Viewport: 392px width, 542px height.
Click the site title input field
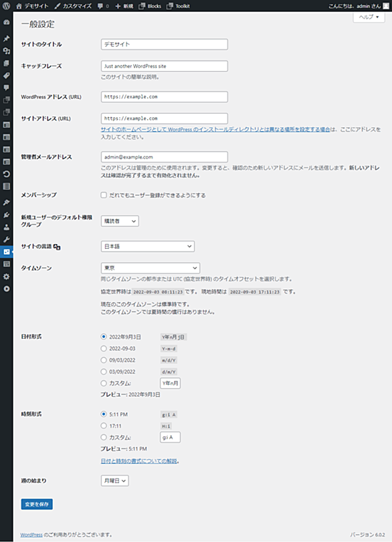(x=164, y=44)
